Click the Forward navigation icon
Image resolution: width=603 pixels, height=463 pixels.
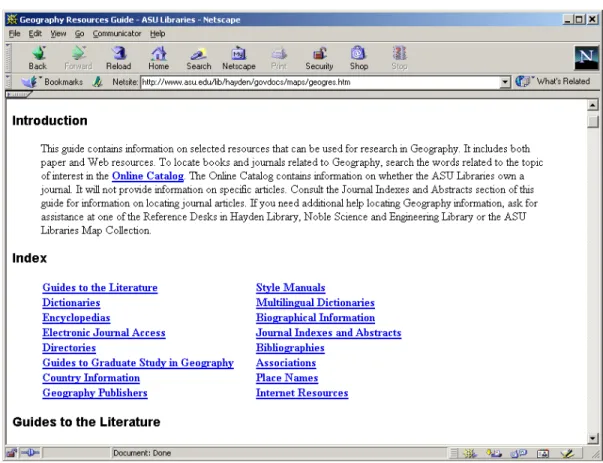pos(78,58)
